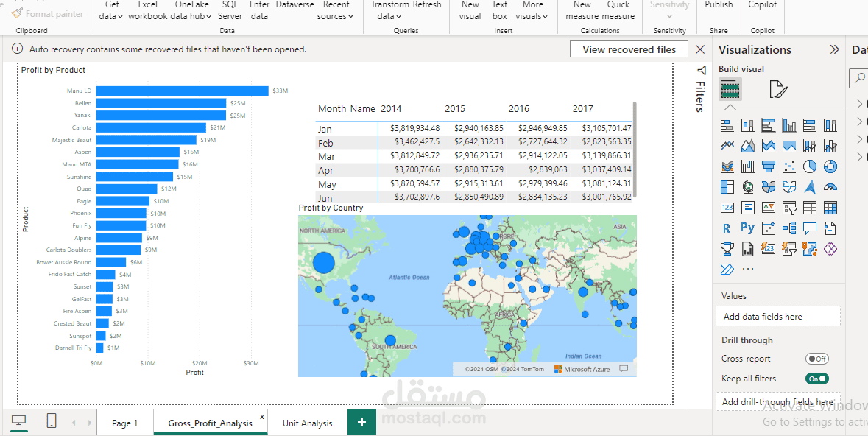This screenshot has height=436, width=868.
Task: Click View recovered files button
Action: 629,49
